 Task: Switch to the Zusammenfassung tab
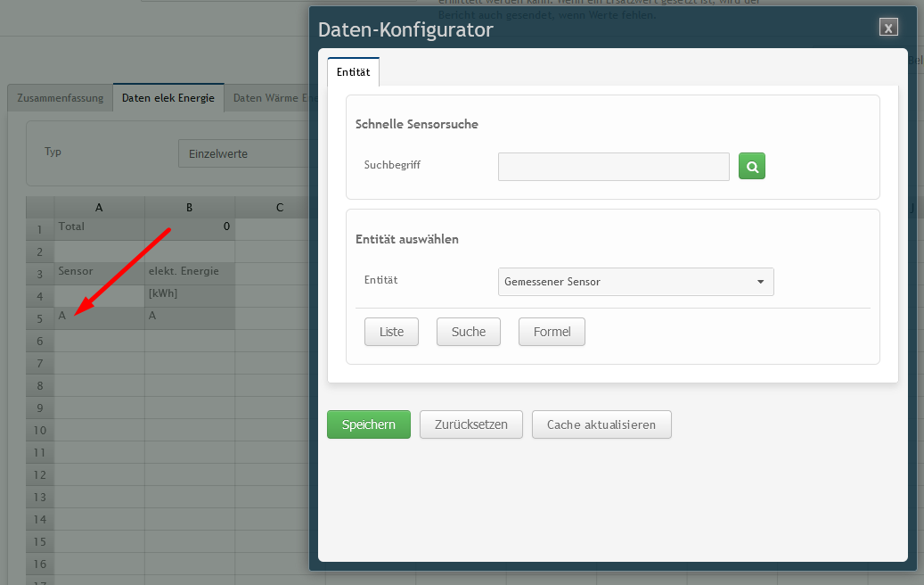click(x=60, y=98)
